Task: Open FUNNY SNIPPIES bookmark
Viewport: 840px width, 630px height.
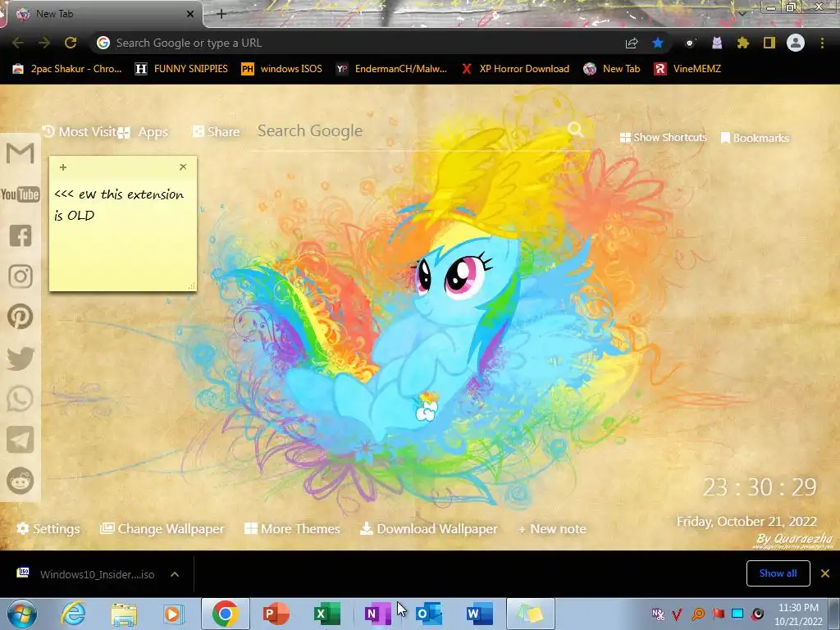Action: [181, 69]
